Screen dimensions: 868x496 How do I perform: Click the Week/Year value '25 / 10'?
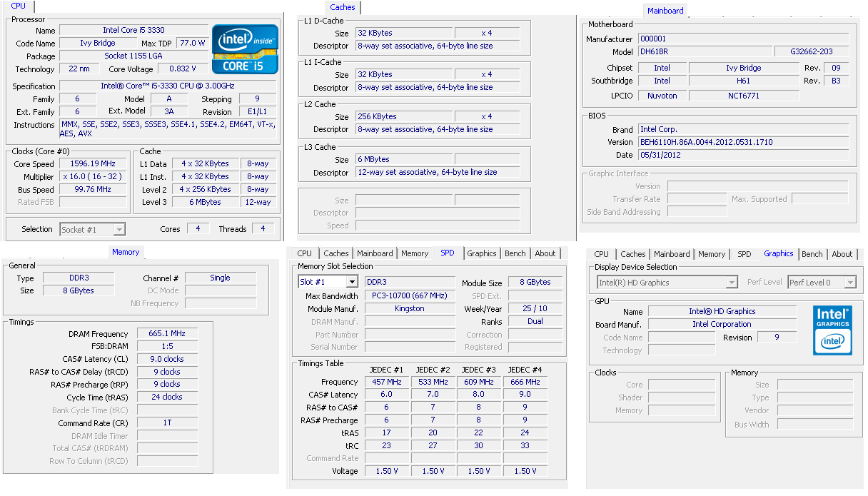coord(535,308)
